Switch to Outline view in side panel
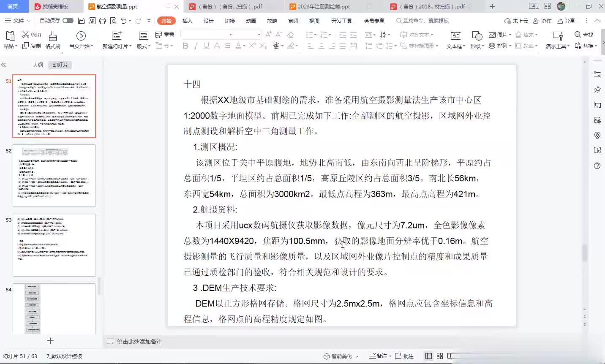Image resolution: width=605 pixels, height=364 pixels. pyautogui.click(x=38, y=65)
